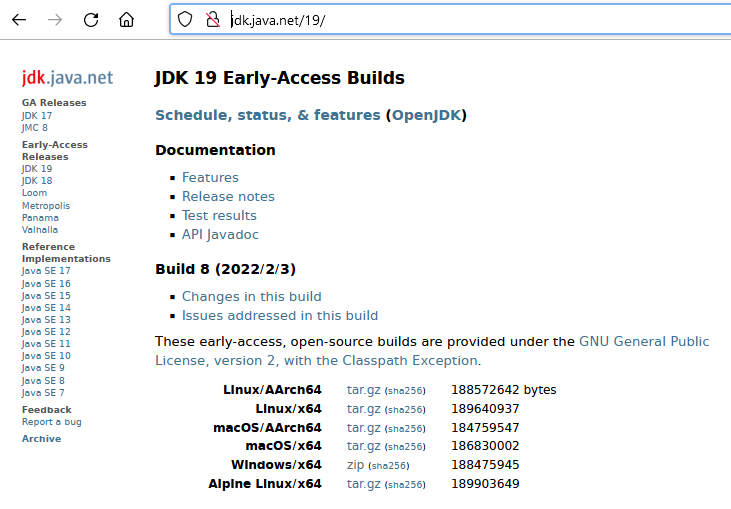Open the Valhalla project link
The image size is (731, 509).
pos(40,230)
